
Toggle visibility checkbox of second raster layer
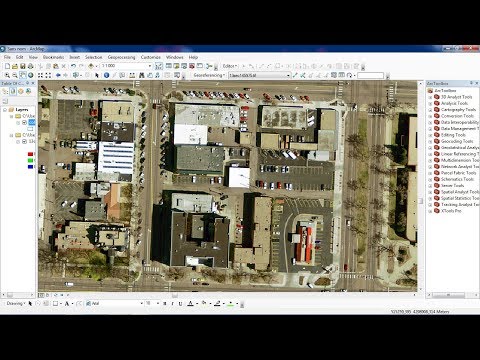coord(24,141)
